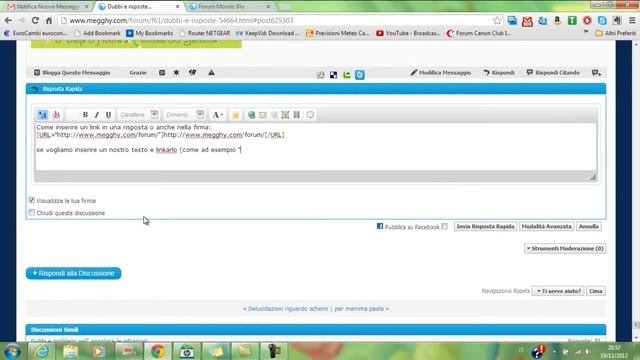Open the new tab button
Screen dimensions: 640x360
[x=284, y=7]
